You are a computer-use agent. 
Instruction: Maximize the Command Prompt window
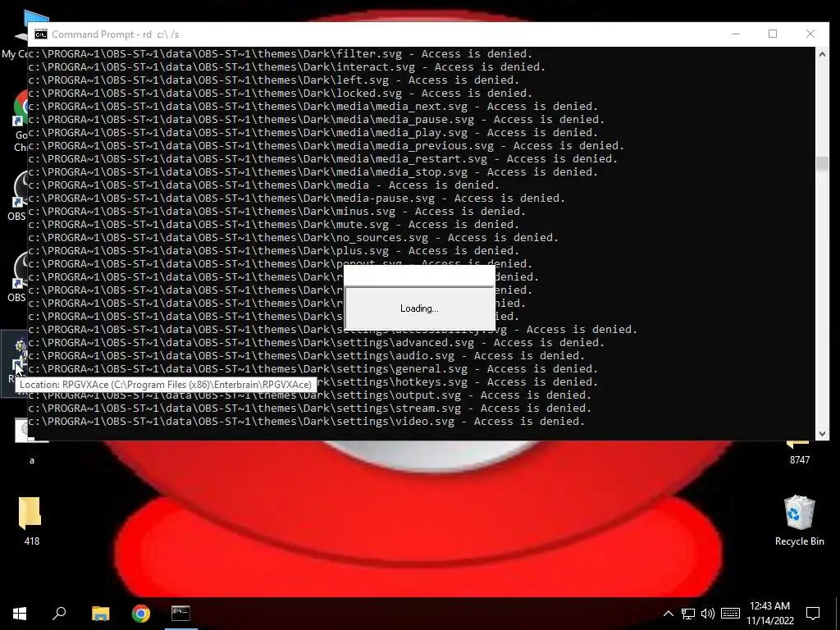click(x=773, y=34)
